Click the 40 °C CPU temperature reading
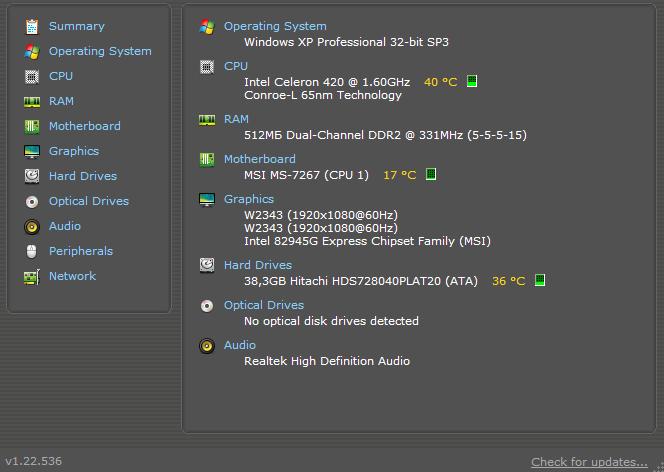Screen dimensions: 664x472 pos(440,82)
